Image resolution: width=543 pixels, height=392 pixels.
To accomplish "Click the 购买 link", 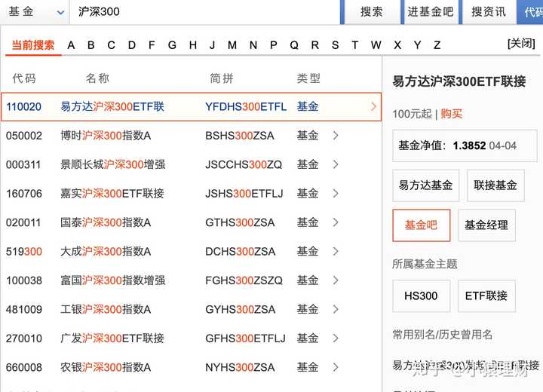I will [452, 114].
